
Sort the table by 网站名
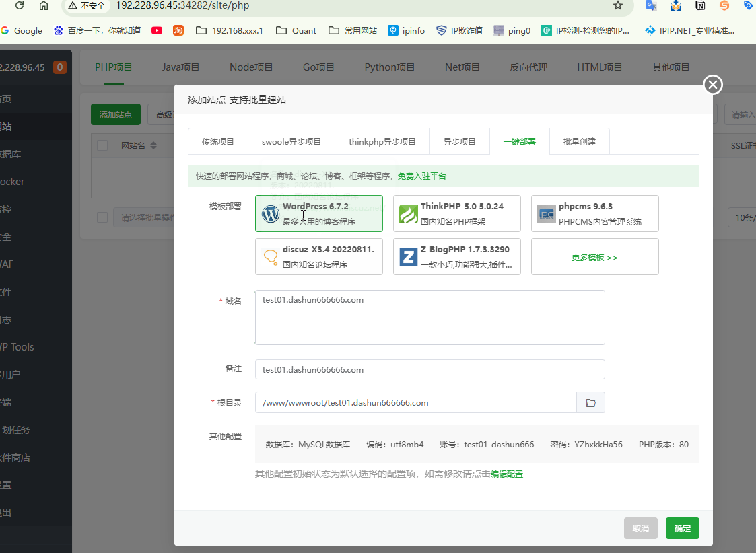click(x=153, y=145)
